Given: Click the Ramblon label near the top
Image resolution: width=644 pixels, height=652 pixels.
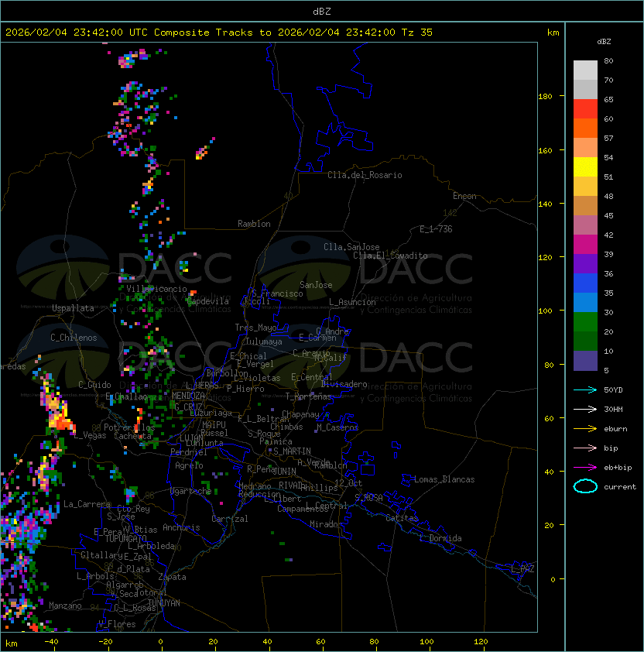Looking at the screenshot, I should pos(254,224).
